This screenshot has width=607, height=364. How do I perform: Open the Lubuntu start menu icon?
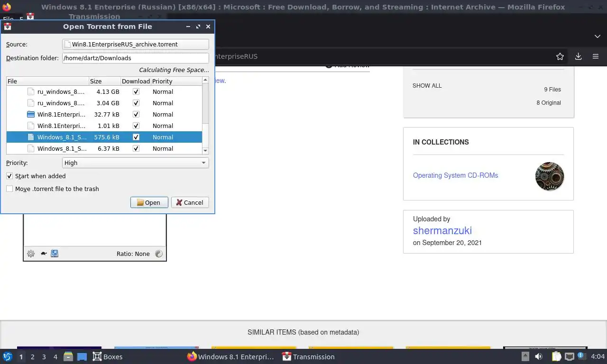[8, 356]
